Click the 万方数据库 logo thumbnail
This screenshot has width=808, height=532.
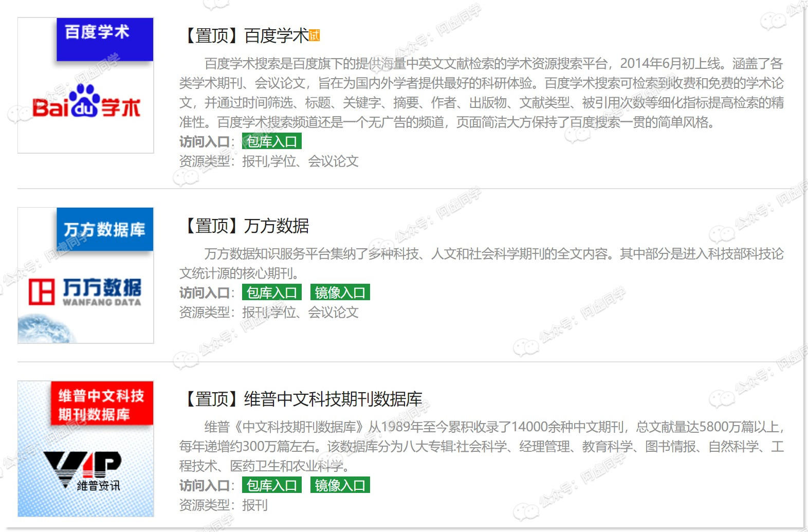click(86, 276)
